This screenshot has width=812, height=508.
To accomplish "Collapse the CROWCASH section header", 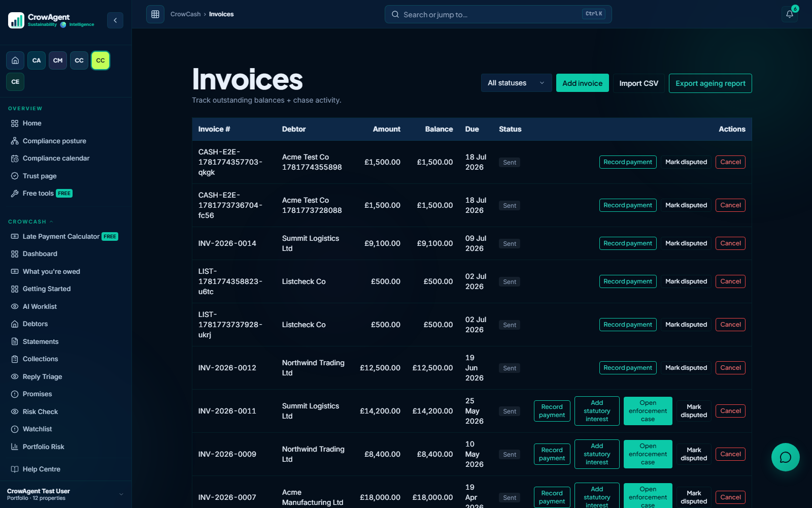I will pyautogui.click(x=30, y=222).
